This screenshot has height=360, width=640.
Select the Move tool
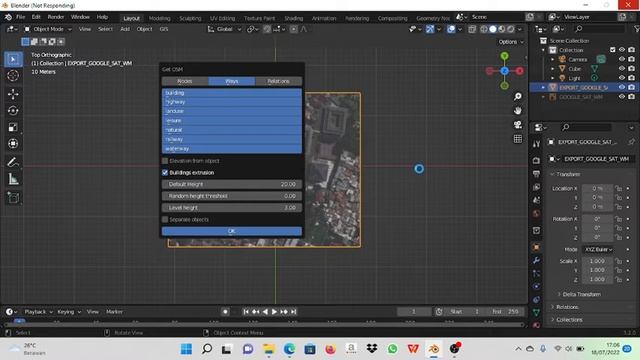(13, 94)
